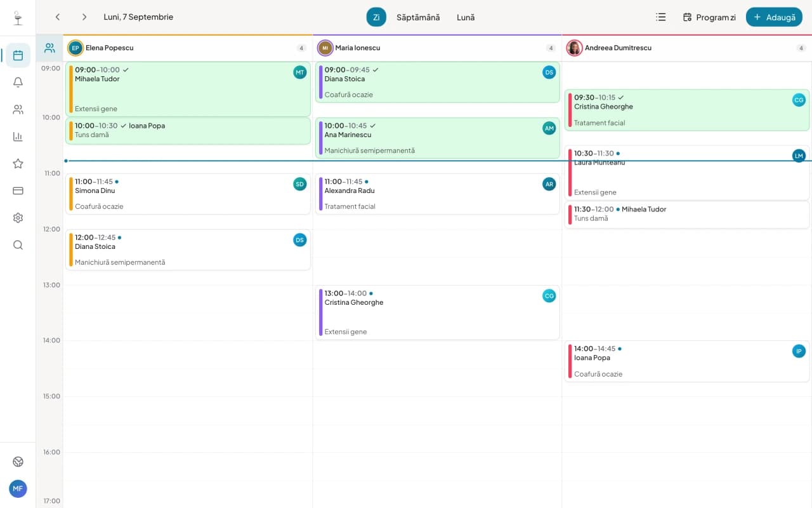
Task: Open the favorites star icon
Action: point(18,164)
